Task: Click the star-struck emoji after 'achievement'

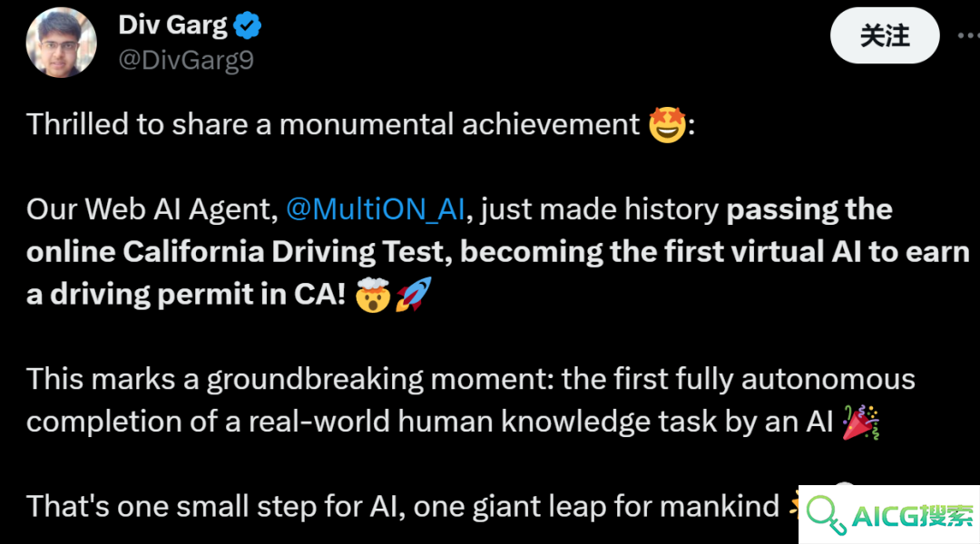Action: coord(667,124)
